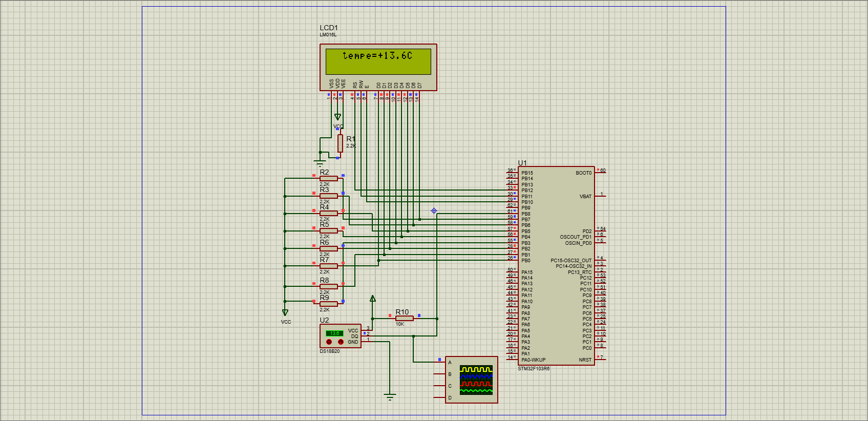
Task: Select the LCD screen showing tempe=+13.6C
Action: point(378,61)
